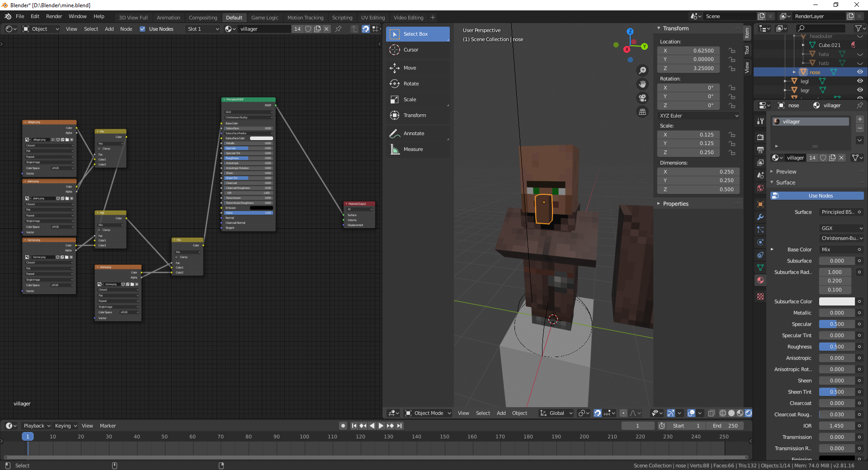
Task: Choose the Rotate tool
Action: pos(418,84)
